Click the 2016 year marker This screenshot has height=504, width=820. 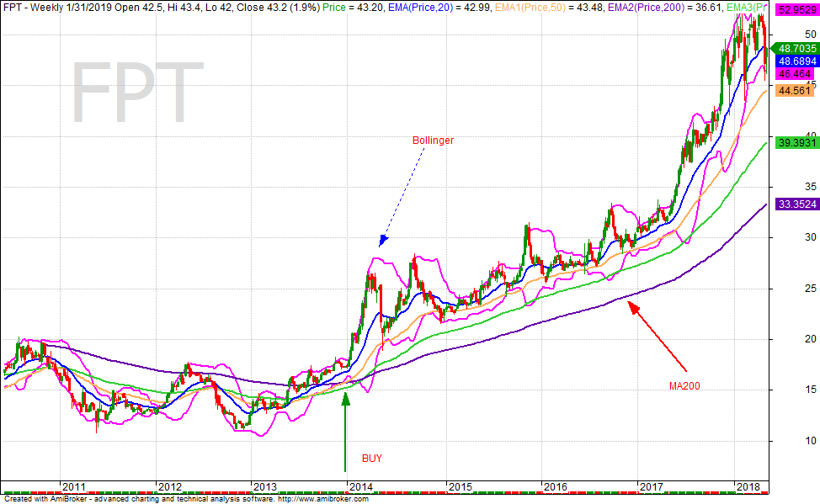(x=555, y=486)
